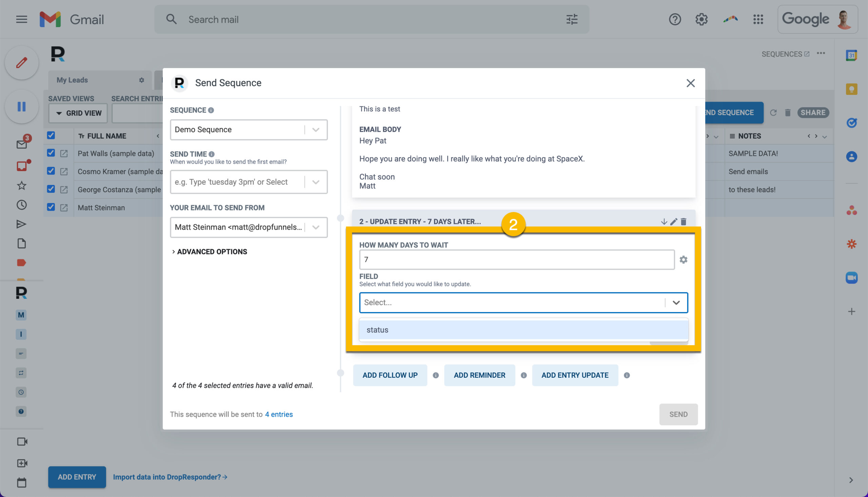Viewport: 868px width, 497px height.
Task: Open the Send Time dropdown
Action: click(x=249, y=182)
